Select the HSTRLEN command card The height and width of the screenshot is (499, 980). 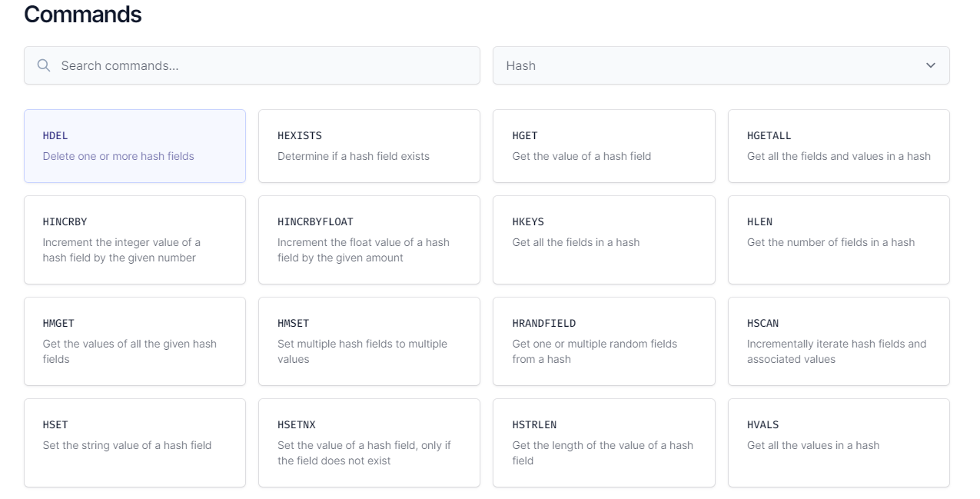tap(603, 443)
